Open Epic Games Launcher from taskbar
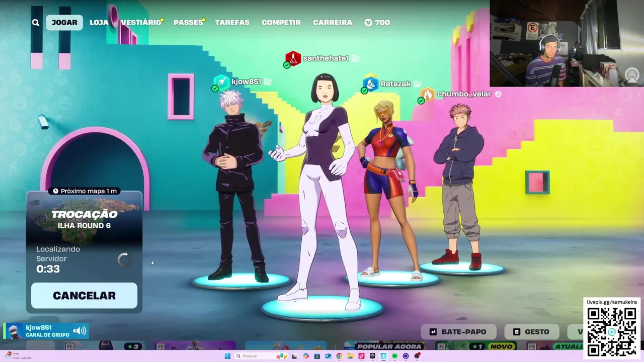The height and width of the screenshot is (362, 644). 372,356
